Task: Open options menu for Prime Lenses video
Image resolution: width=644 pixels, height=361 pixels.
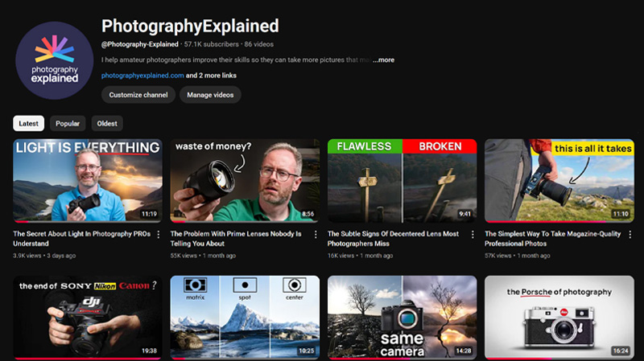Action: 315,235
